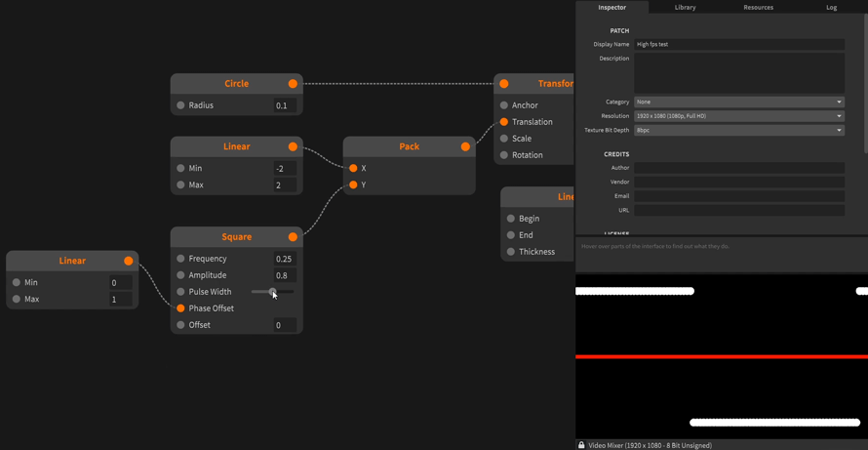Click the Min port of Linear with value 0

16,283
